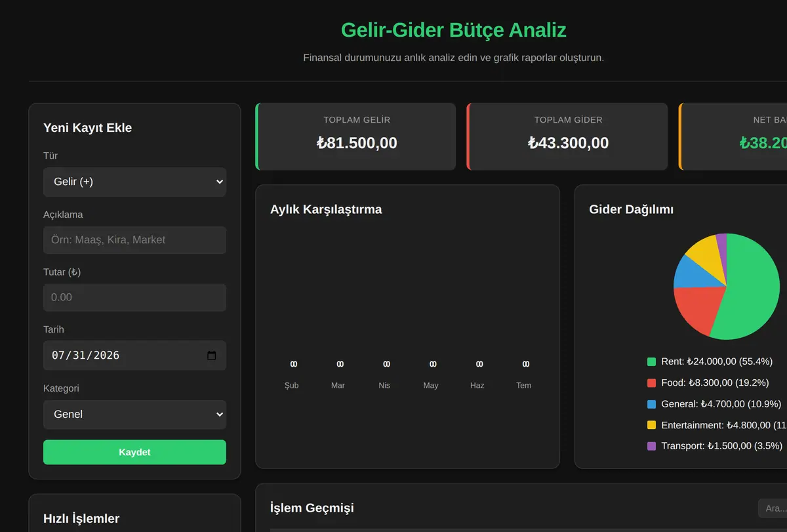Click the İşlem Geçmişi heading
The image size is (787, 532).
312,508
